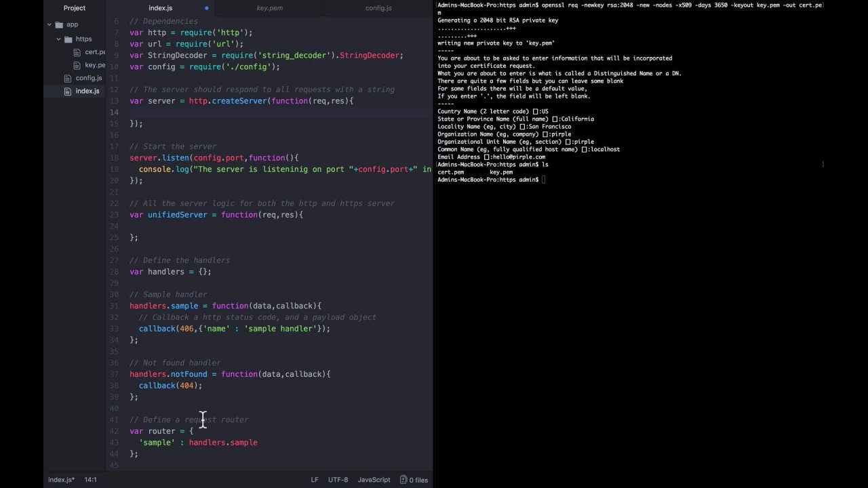Click './config' string in require call

click(x=248, y=67)
